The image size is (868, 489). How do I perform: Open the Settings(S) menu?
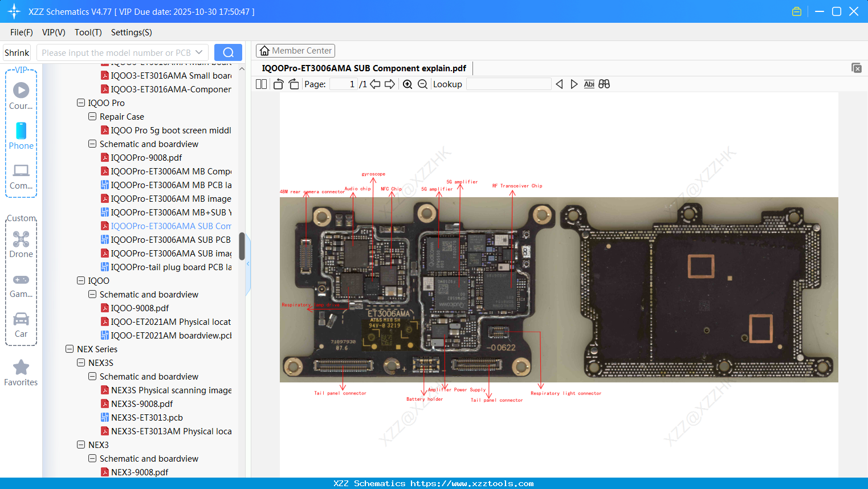[132, 32]
